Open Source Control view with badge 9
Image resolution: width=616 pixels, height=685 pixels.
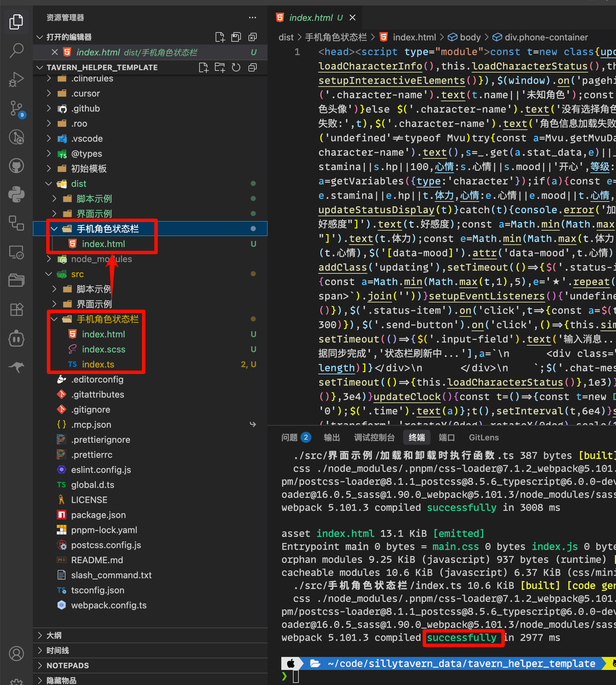coord(16,108)
